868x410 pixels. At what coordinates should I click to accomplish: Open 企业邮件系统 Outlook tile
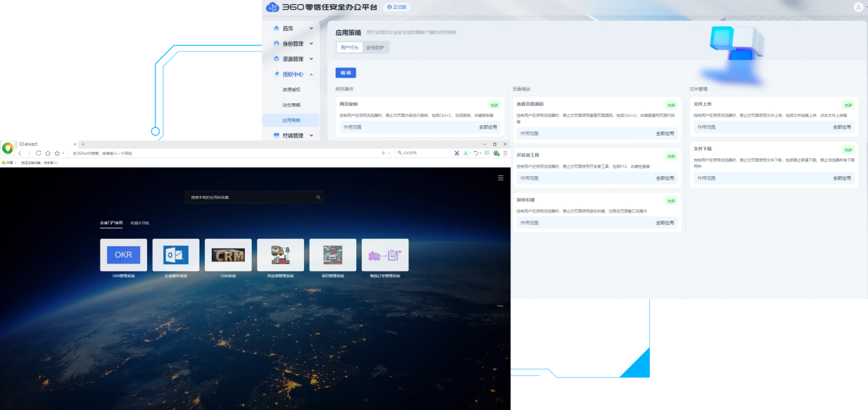[x=176, y=255]
